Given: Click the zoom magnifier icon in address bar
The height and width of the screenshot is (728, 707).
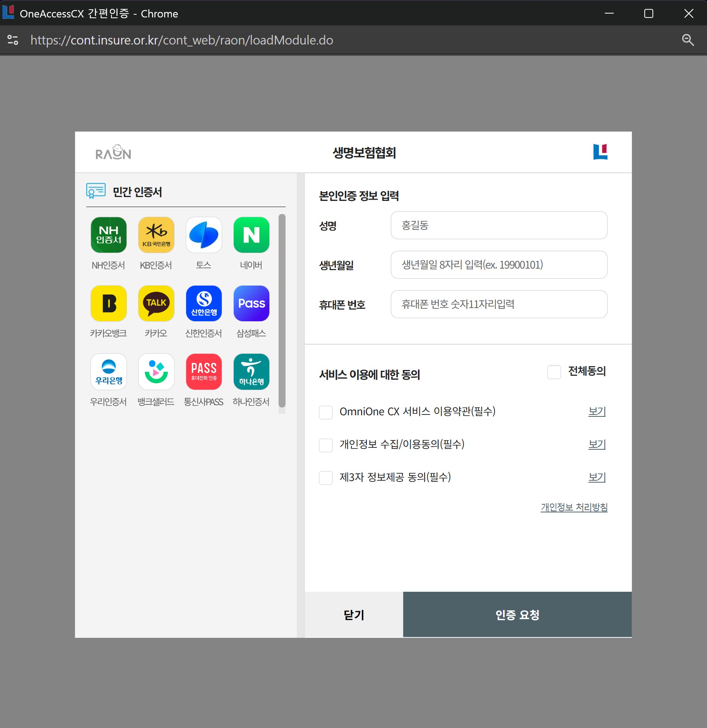Looking at the screenshot, I should coord(688,40).
